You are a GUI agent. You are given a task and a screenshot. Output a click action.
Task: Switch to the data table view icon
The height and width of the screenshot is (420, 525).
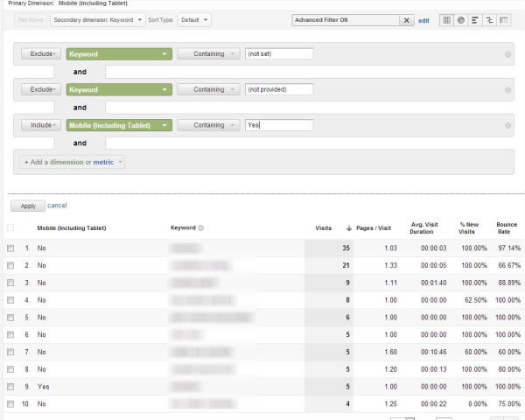(447, 19)
